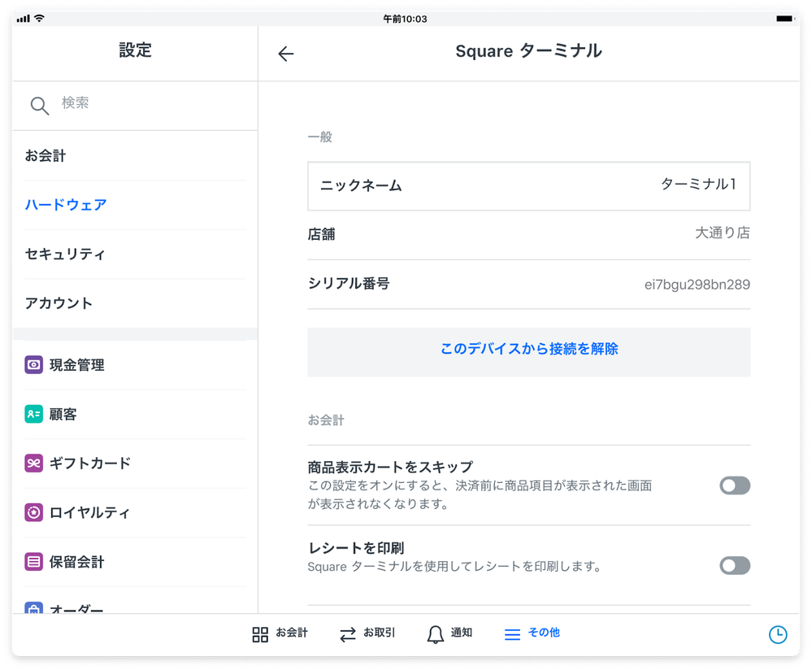
Task: Tap the 通知 bell icon
Action: tap(436, 634)
